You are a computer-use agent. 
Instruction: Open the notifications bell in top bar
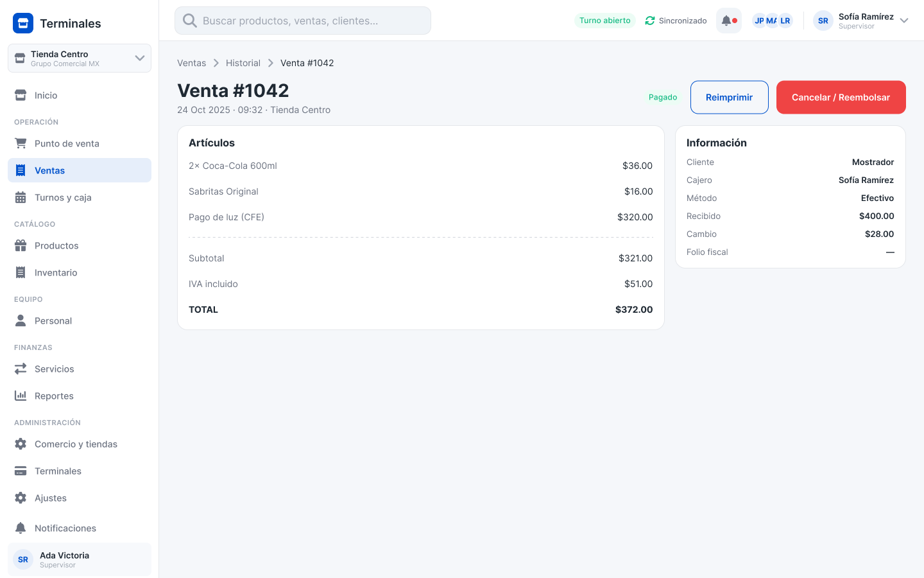point(728,21)
